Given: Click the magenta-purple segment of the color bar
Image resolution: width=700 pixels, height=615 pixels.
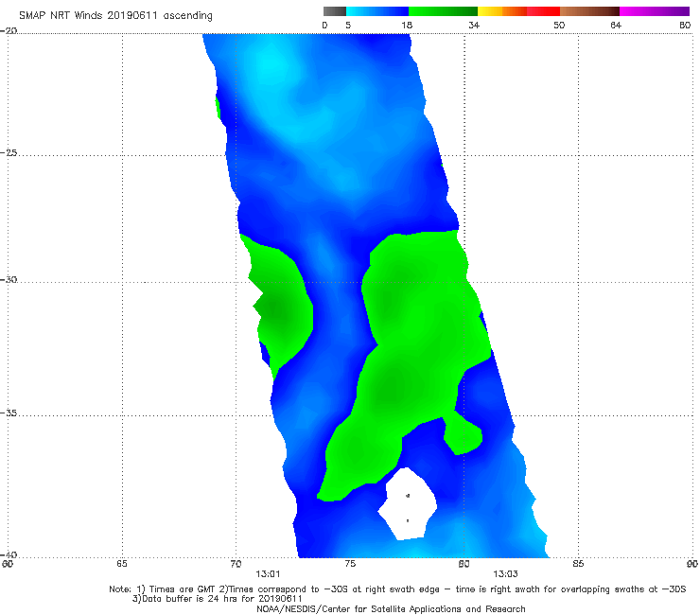Looking at the screenshot, I should click(655, 11).
